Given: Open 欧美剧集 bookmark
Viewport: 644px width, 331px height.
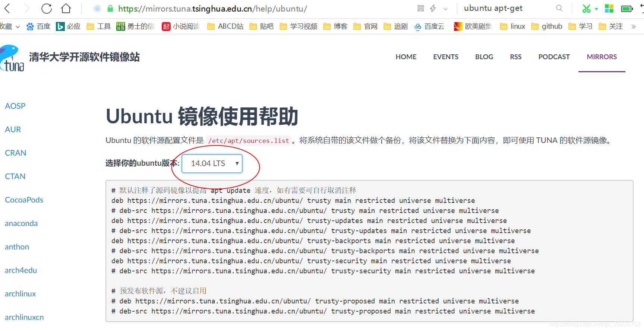Looking at the screenshot, I should (x=473, y=26).
